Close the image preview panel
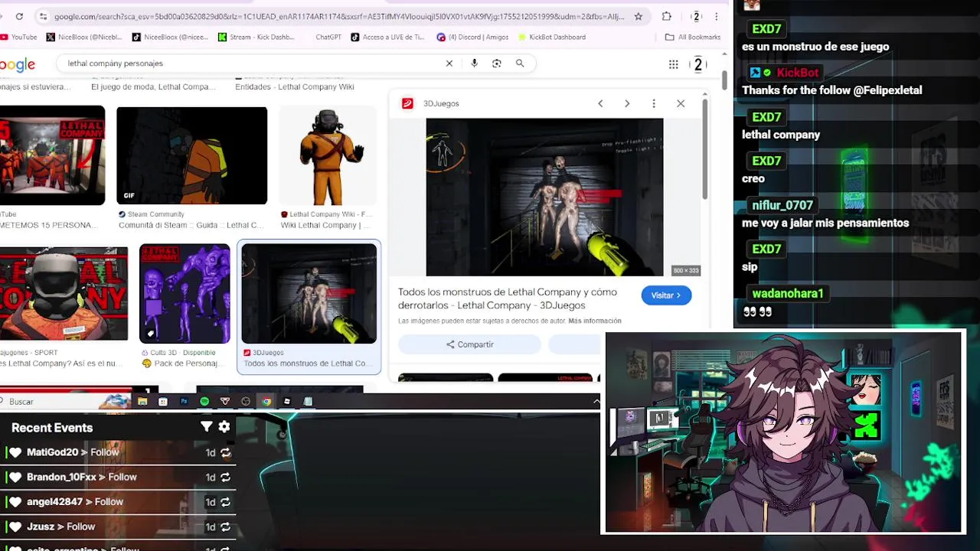This screenshot has height=551, width=980. click(x=681, y=103)
